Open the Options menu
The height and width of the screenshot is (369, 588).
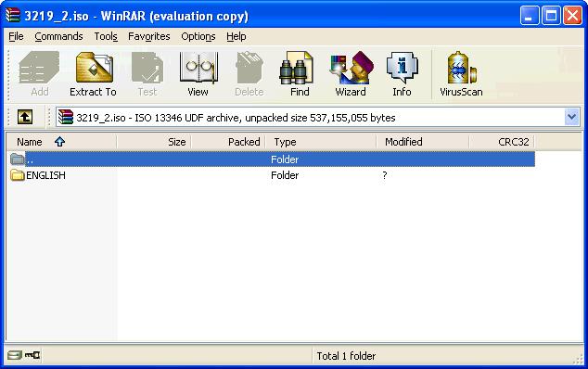[x=198, y=36]
